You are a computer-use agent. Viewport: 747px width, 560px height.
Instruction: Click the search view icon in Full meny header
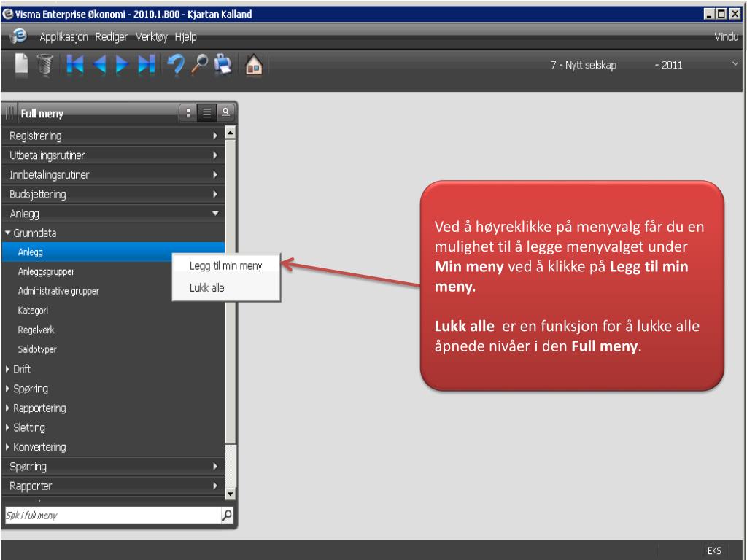pyautogui.click(x=226, y=113)
